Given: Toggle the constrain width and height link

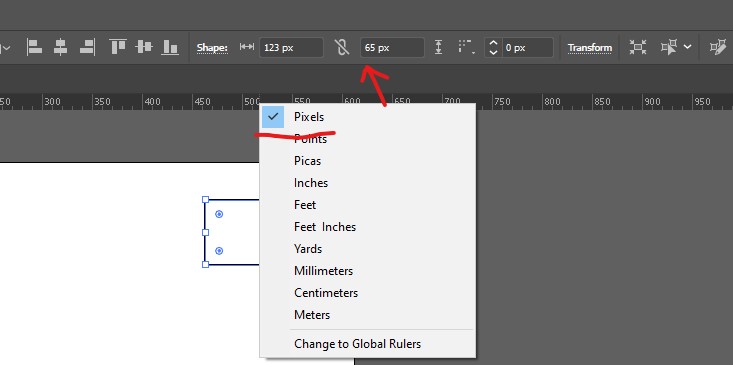Looking at the screenshot, I should click(342, 47).
